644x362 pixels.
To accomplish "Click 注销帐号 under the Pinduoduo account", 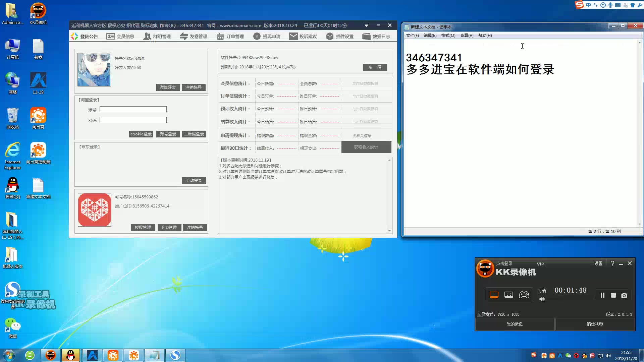I will 195,227.
